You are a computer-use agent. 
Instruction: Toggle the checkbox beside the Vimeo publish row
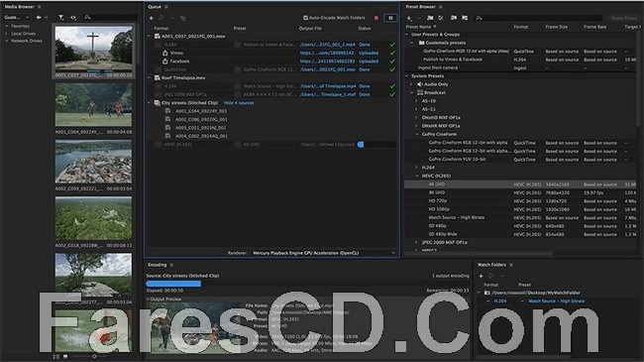[x=164, y=54]
